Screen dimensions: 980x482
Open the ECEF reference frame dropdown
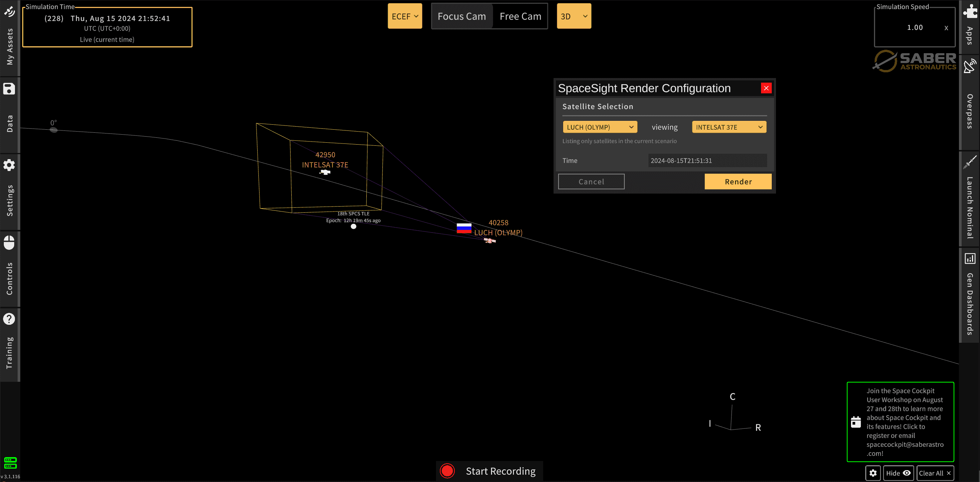tap(405, 16)
